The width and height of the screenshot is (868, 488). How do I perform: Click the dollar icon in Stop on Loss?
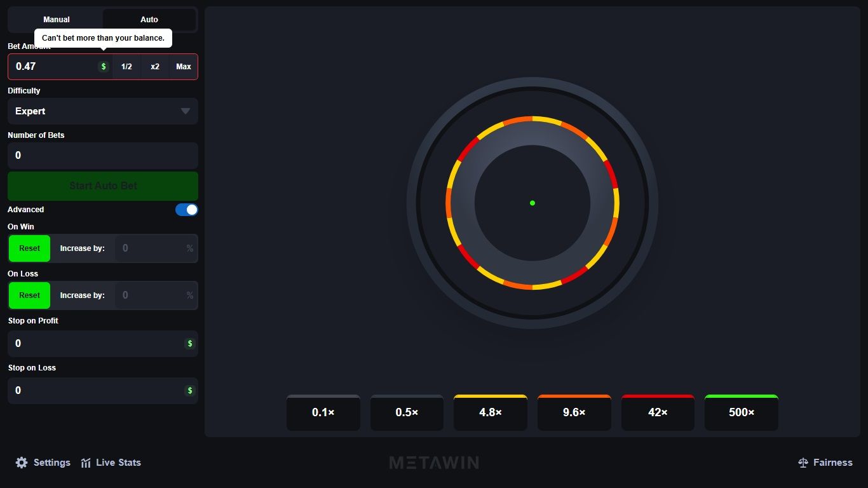click(189, 391)
